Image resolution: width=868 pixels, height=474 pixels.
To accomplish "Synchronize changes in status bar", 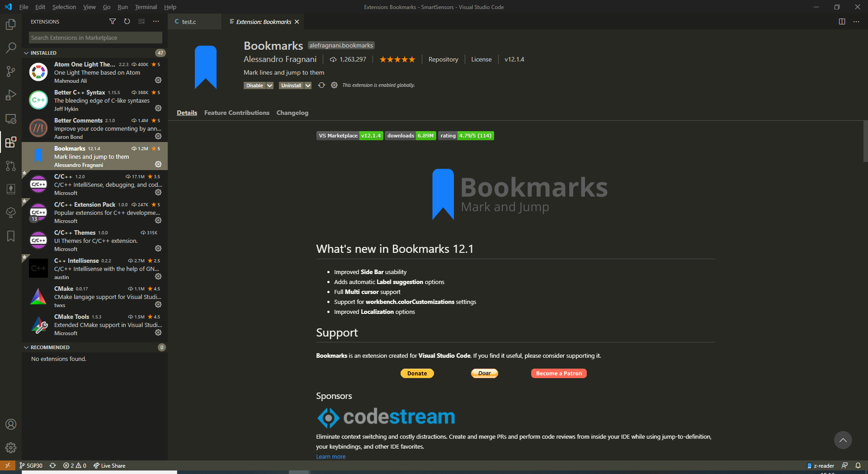I will pyautogui.click(x=53, y=465).
